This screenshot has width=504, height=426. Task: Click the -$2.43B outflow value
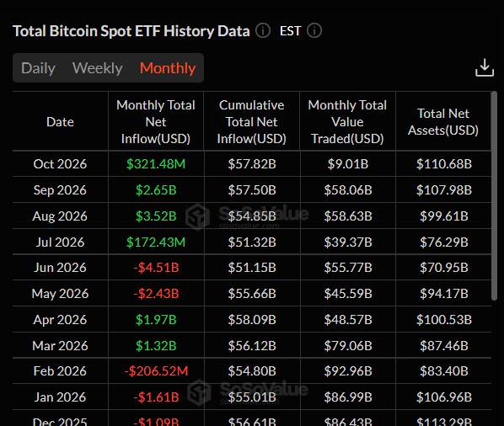(x=156, y=294)
